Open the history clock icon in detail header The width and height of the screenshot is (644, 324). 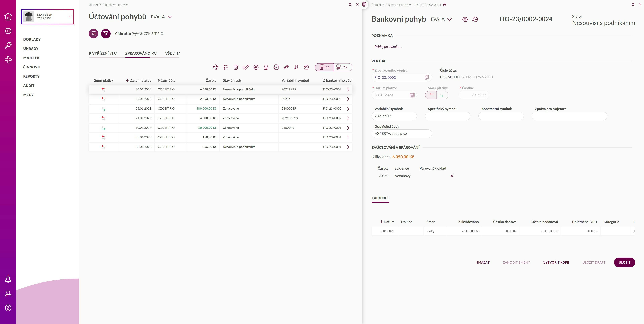tap(475, 19)
